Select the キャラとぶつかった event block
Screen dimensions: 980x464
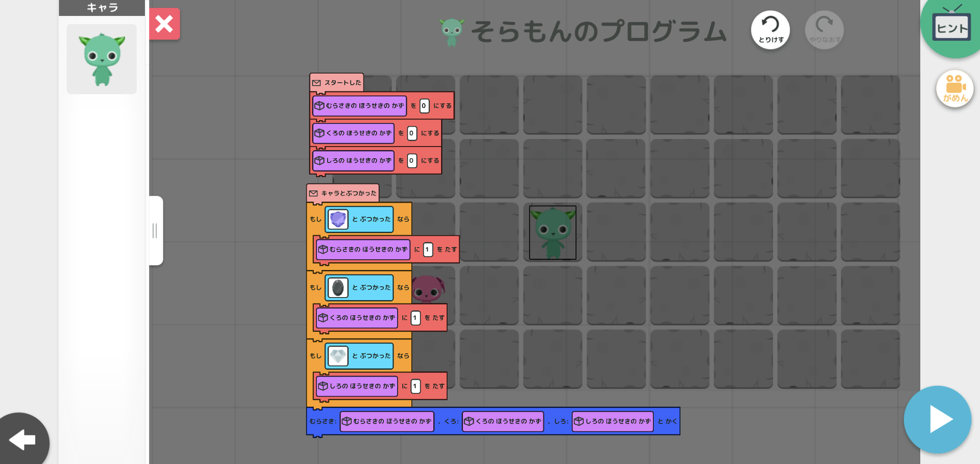coord(343,193)
